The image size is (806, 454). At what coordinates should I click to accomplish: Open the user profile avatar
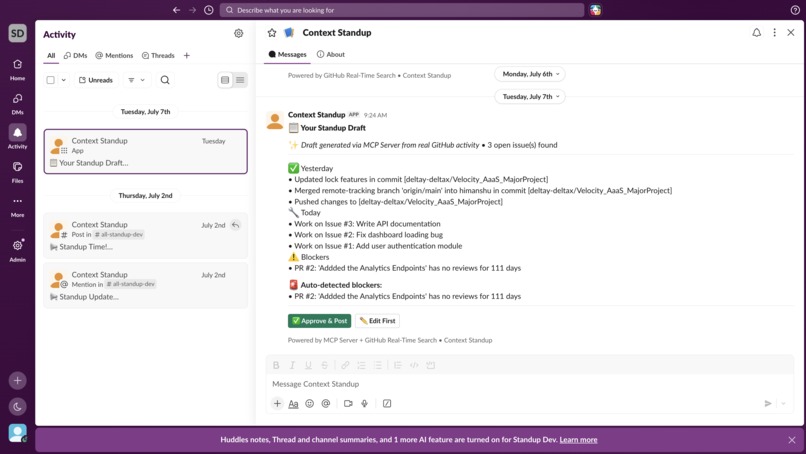tap(17, 433)
